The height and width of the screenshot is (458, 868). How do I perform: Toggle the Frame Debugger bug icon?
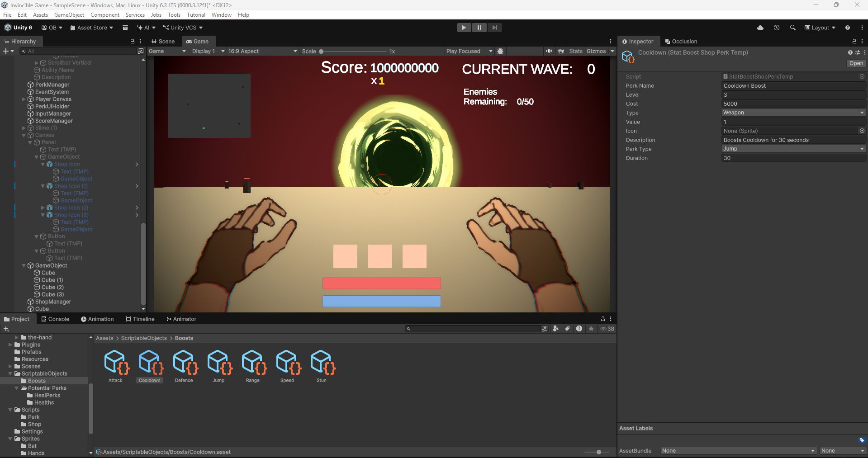pyautogui.click(x=500, y=51)
